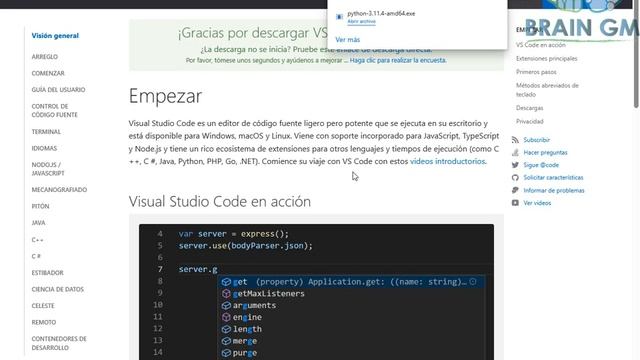
Task: Jump to Privacidad section link
Action: (529, 121)
